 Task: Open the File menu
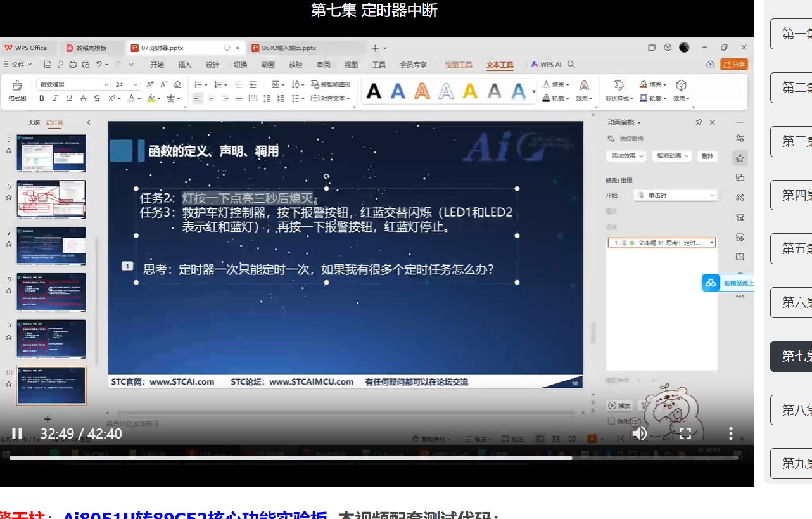pyautogui.click(x=18, y=65)
